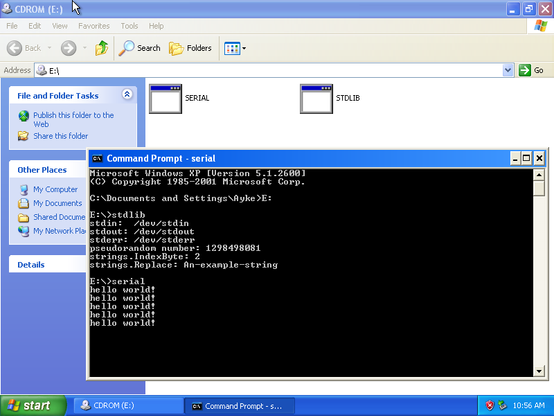Click the Details panel header

[x=47, y=264]
